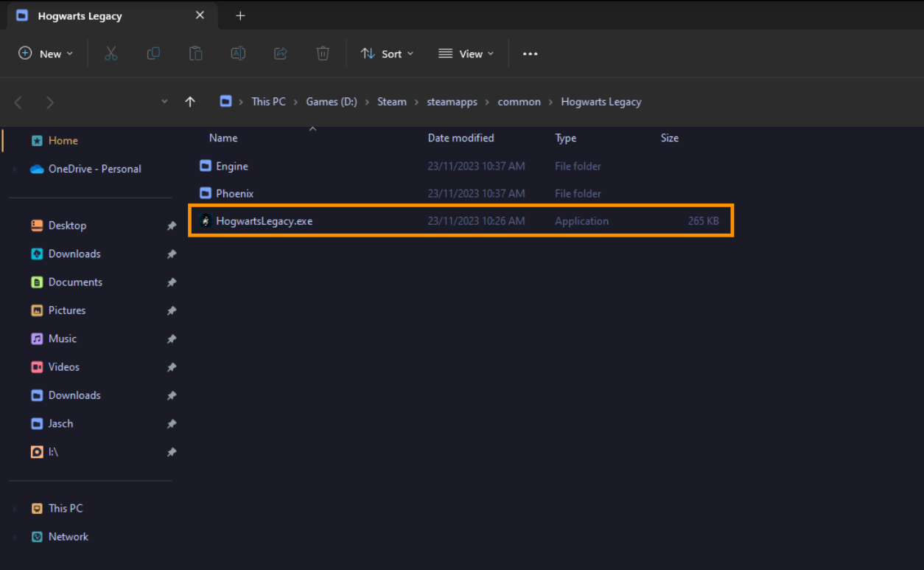Expand the Network tree node

[x=15, y=537]
